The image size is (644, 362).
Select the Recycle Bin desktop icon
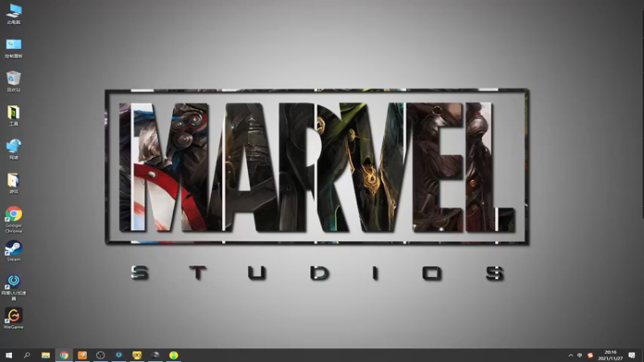(x=14, y=81)
